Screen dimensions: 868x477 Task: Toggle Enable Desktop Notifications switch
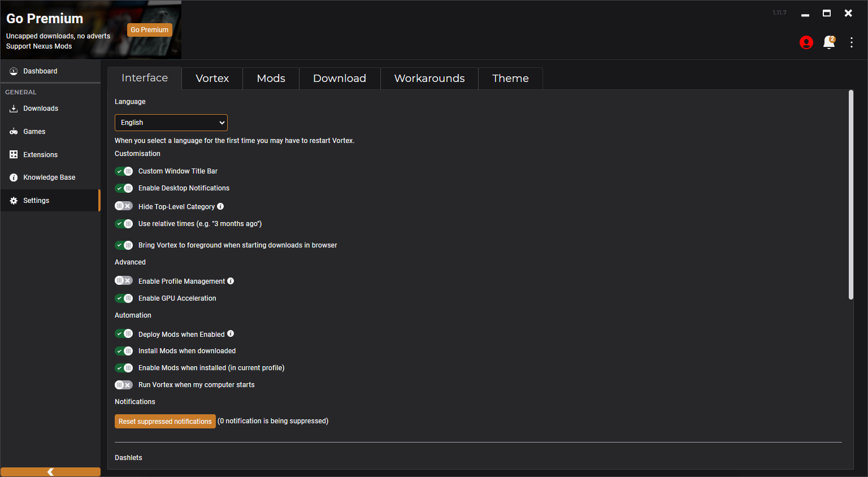(x=124, y=188)
